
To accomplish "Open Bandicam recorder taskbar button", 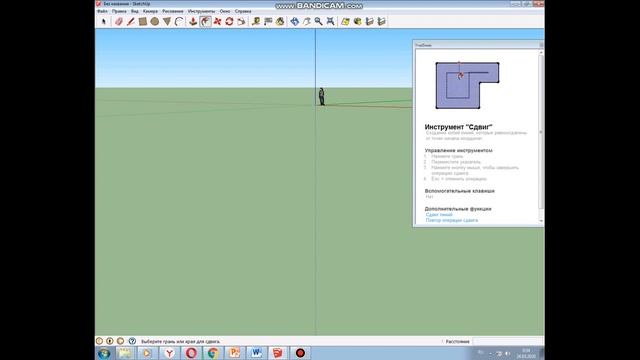I will coord(300,353).
